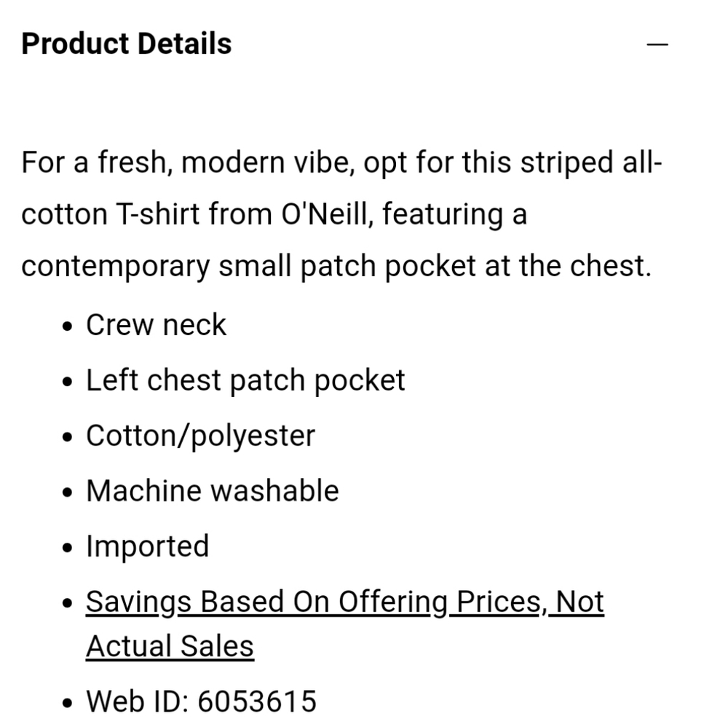
Task: Click the "Actual Sales" underlined link text
Action: click(x=170, y=646)
